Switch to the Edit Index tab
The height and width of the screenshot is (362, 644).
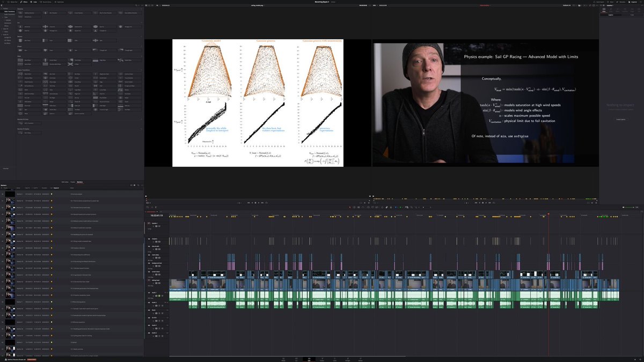click(64, 182)
